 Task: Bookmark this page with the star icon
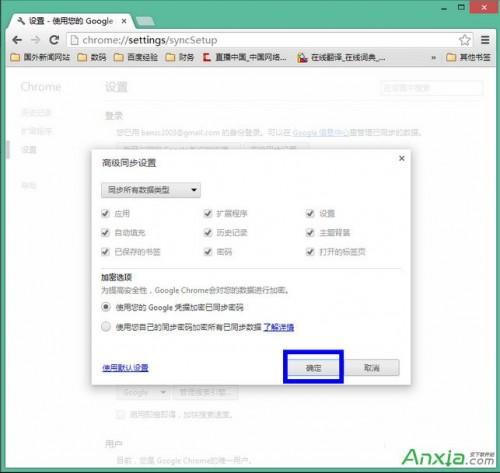point(465,40)
